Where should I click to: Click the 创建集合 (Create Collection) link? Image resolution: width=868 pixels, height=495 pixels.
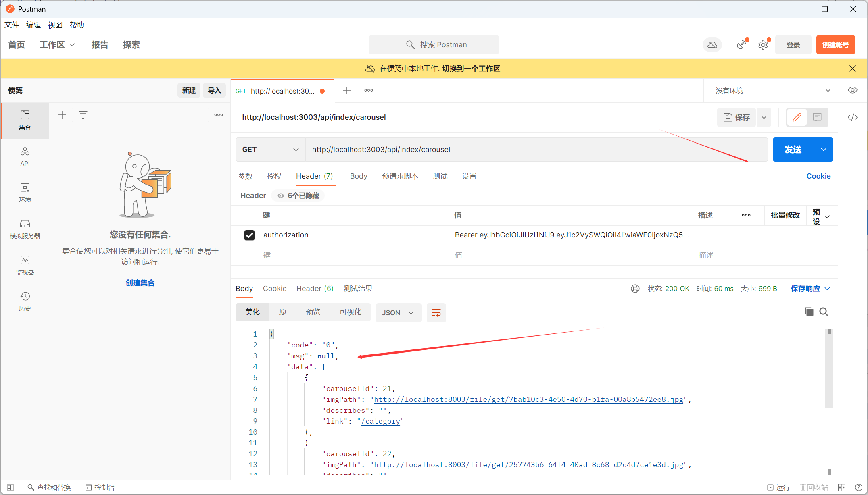(x=140, y=283)
